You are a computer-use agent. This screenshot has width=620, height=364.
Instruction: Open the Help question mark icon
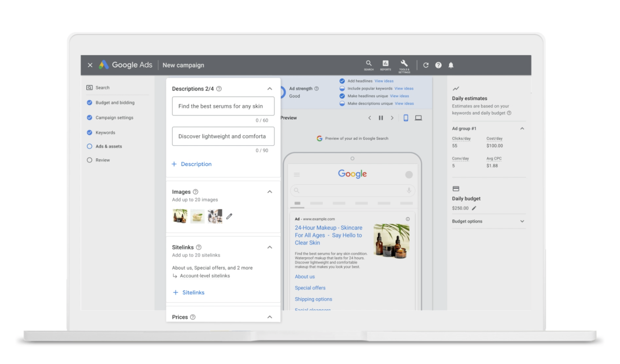point(438,65)
